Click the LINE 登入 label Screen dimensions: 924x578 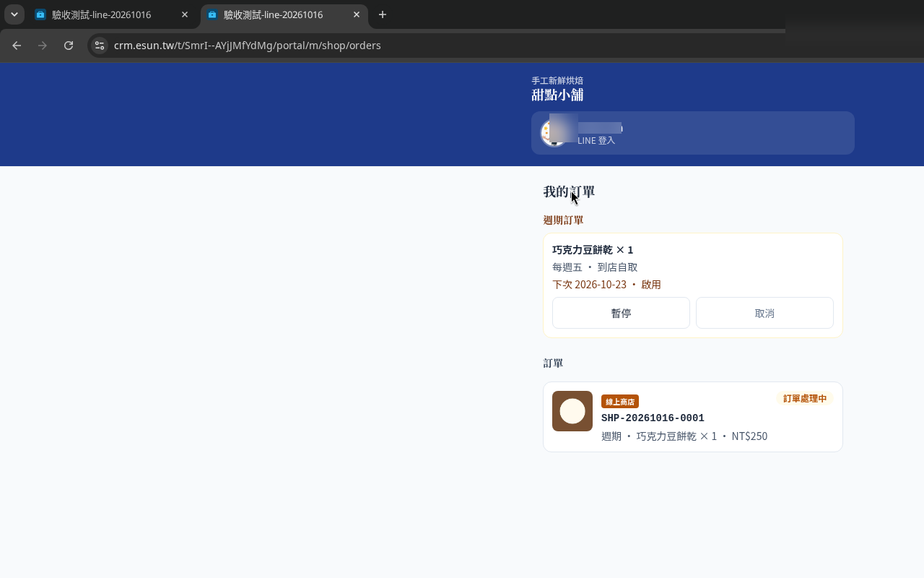596,141
